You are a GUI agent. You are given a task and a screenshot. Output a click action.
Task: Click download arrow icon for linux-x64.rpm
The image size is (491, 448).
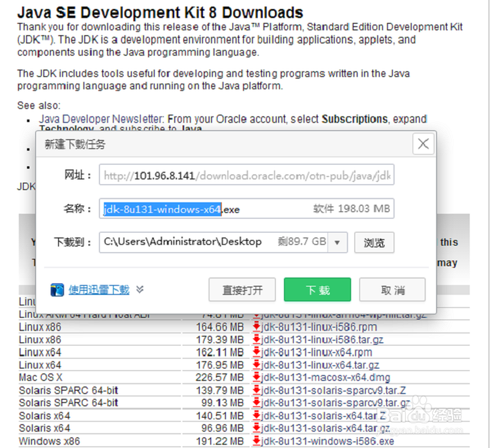click(x=256, y=352)
